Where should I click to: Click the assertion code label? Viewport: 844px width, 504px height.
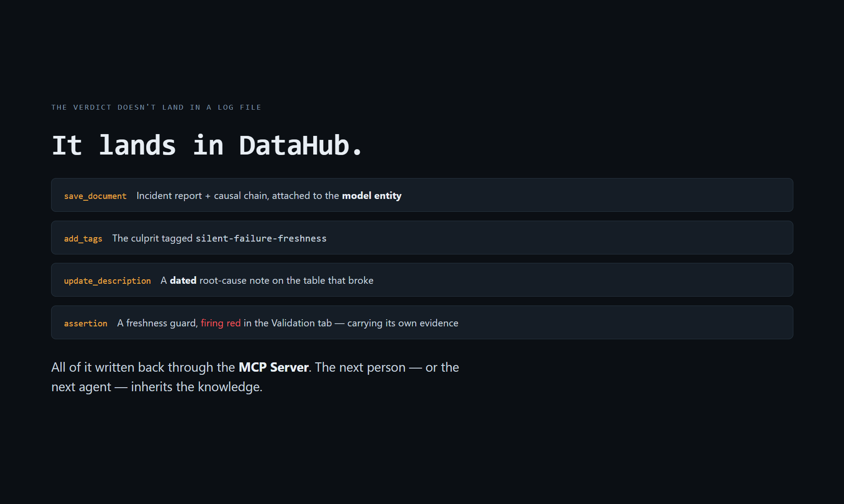pyautogui.click(x=85, y=323)
